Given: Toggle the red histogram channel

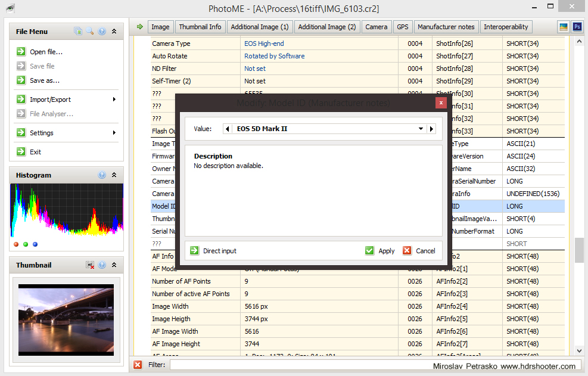Looking at the screenshot, I should click(16, 244).
